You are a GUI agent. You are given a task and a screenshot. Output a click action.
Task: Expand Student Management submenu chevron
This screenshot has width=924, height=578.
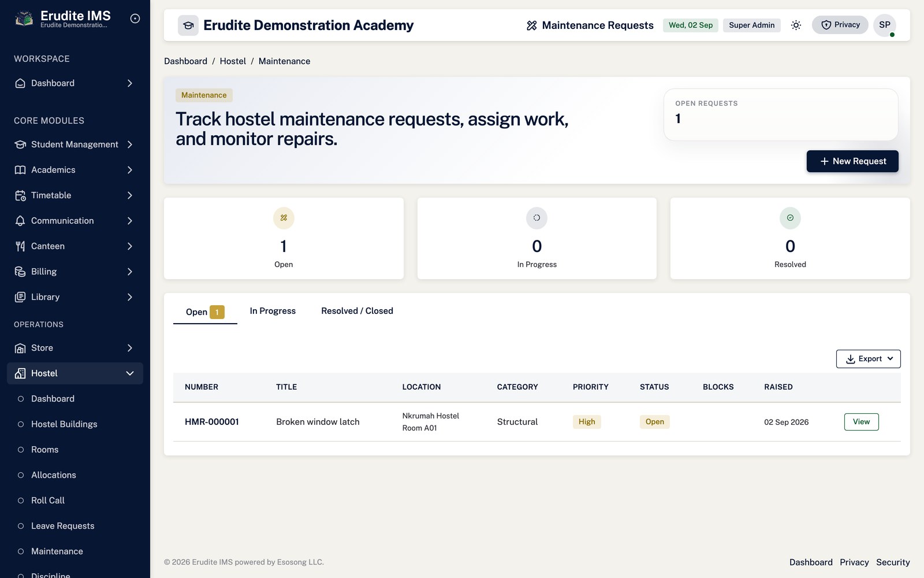(130, 144)
